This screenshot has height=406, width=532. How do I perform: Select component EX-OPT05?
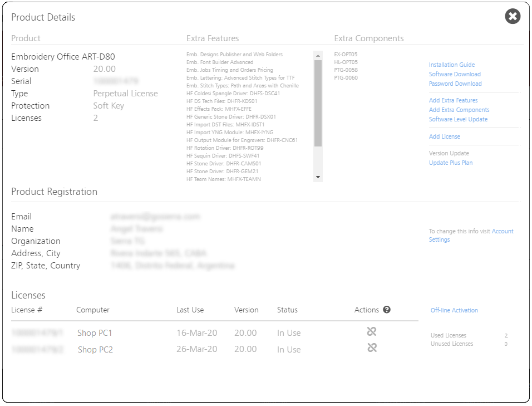click(346, 55)
